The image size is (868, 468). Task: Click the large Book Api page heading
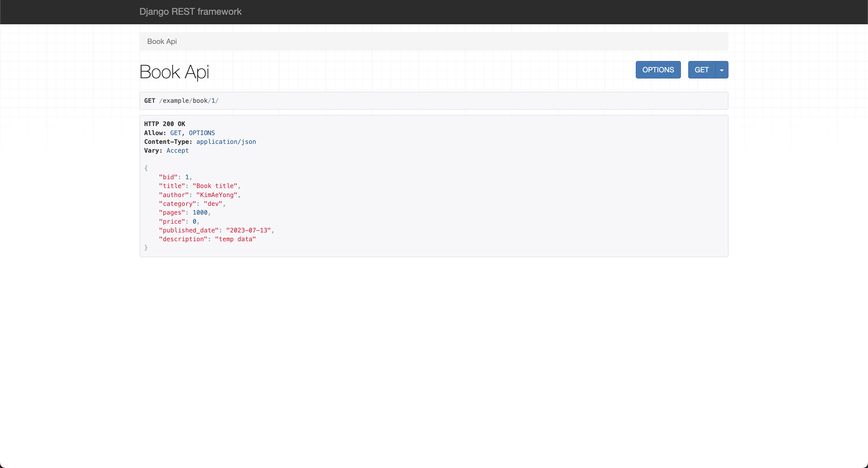(174, 72)
